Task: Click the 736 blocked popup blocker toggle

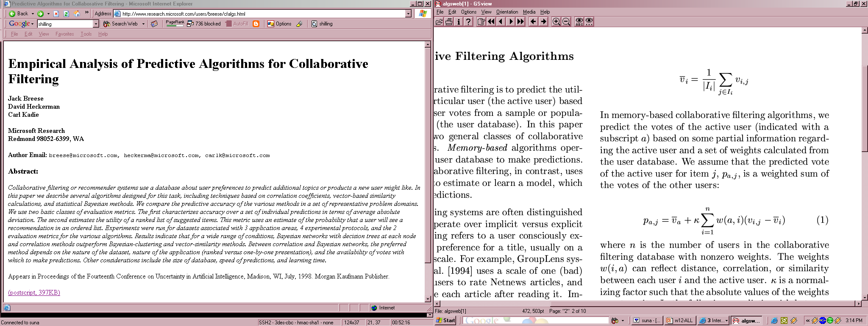Action: (x=204, y=24)
